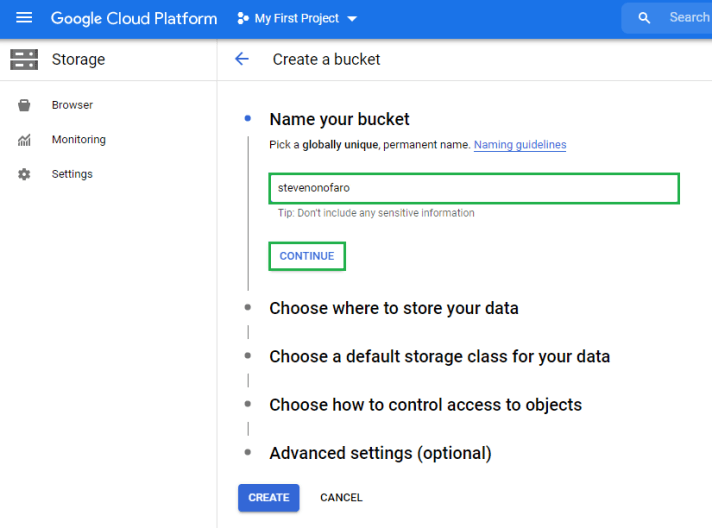Screen dimensions: 712x528
Task: Select Monitoring in the sidebar
Action: click(78, 140)
